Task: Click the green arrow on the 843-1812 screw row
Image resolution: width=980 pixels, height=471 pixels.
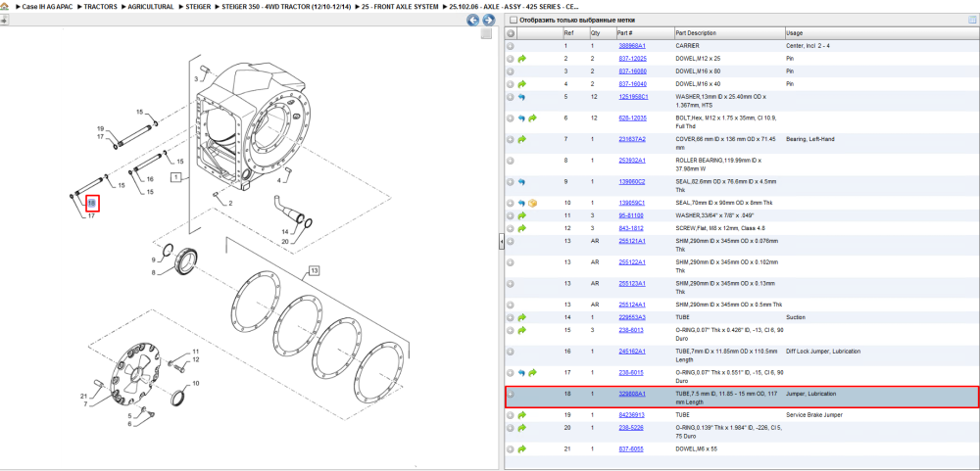Action: (x=522, y=228)
